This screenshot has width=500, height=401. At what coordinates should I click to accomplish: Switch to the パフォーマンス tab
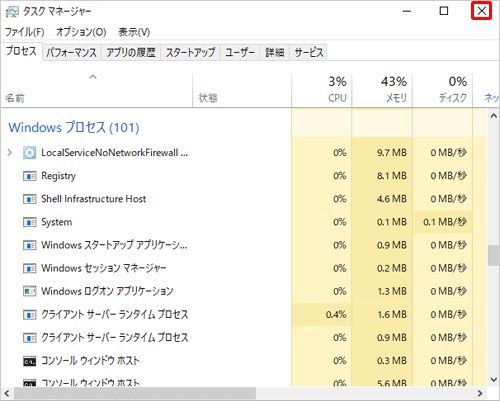point(72,52)
